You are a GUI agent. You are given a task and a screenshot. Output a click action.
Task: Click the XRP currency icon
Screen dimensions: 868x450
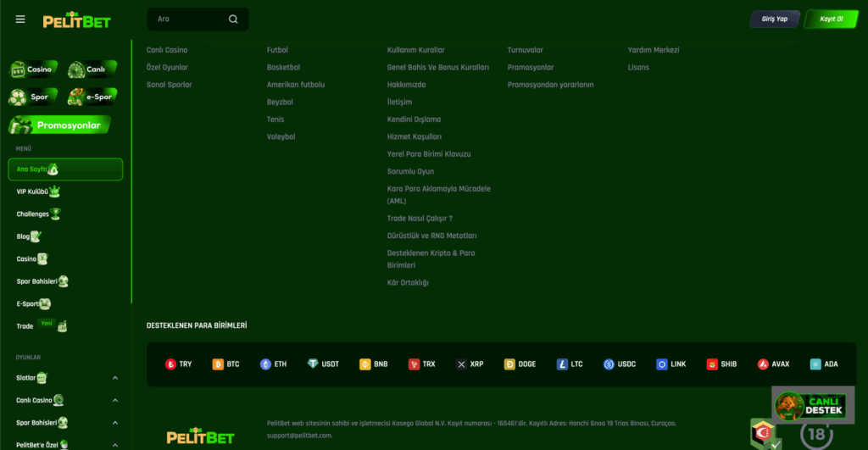tap(461, 364)
